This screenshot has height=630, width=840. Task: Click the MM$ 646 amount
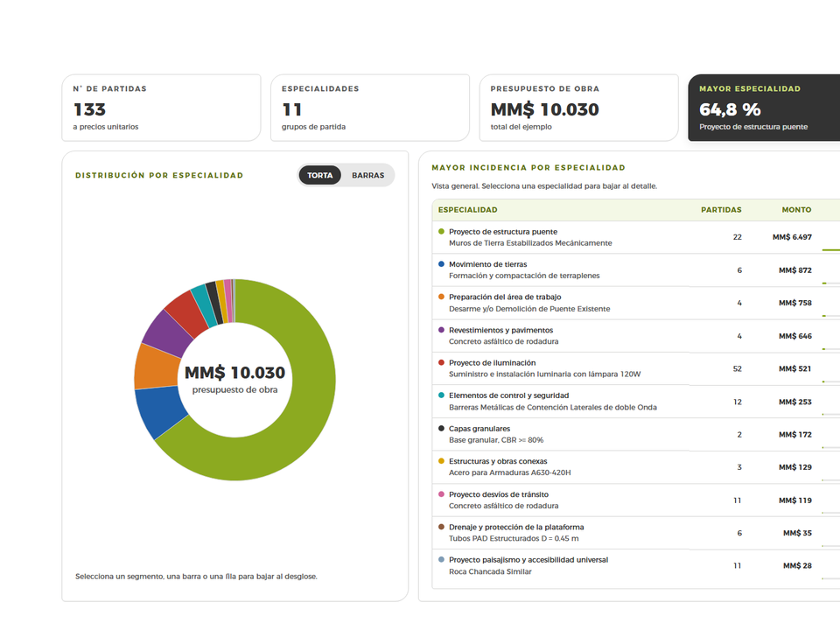click(x=795, y=336)
